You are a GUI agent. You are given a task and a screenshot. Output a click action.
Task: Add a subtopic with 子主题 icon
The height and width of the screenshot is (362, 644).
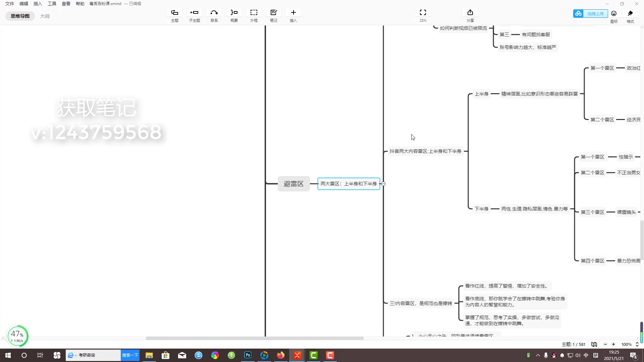[194, 13]
